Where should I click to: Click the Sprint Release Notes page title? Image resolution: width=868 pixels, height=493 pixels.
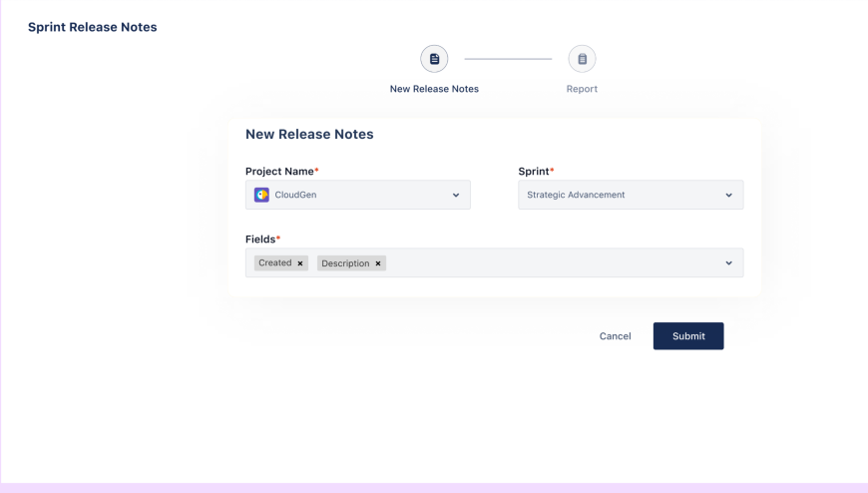pos(93,27)
